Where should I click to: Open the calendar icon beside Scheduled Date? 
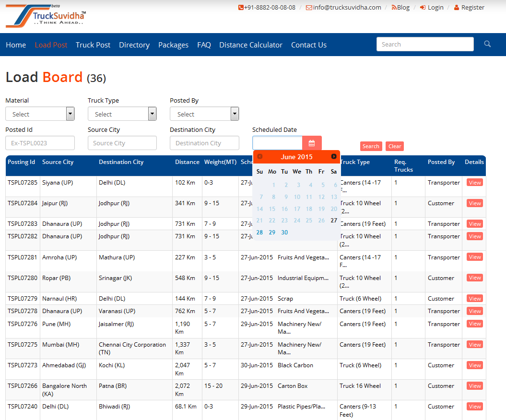point(312,143)
